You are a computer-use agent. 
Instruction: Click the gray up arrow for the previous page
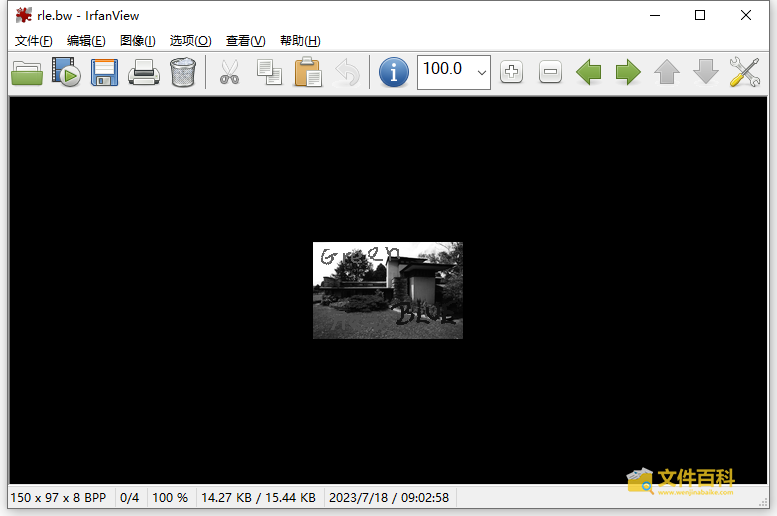[x=667, y=72]
